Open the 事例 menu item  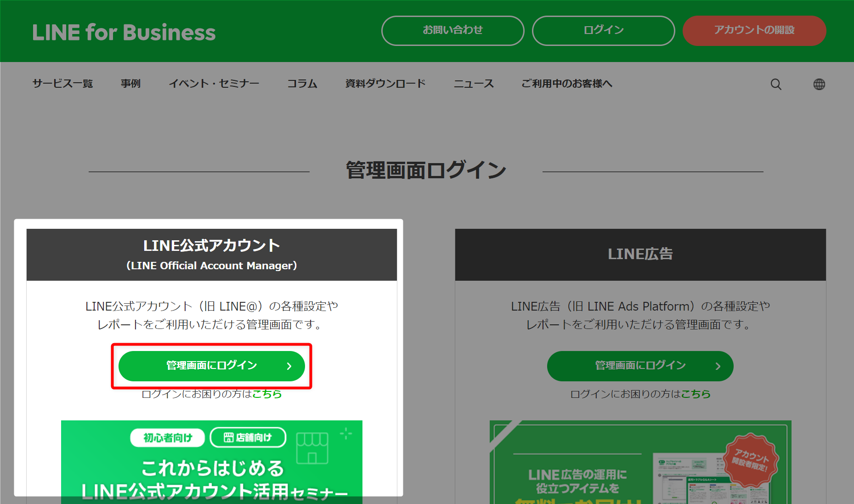pyautogui.click(x=130, y=84)
